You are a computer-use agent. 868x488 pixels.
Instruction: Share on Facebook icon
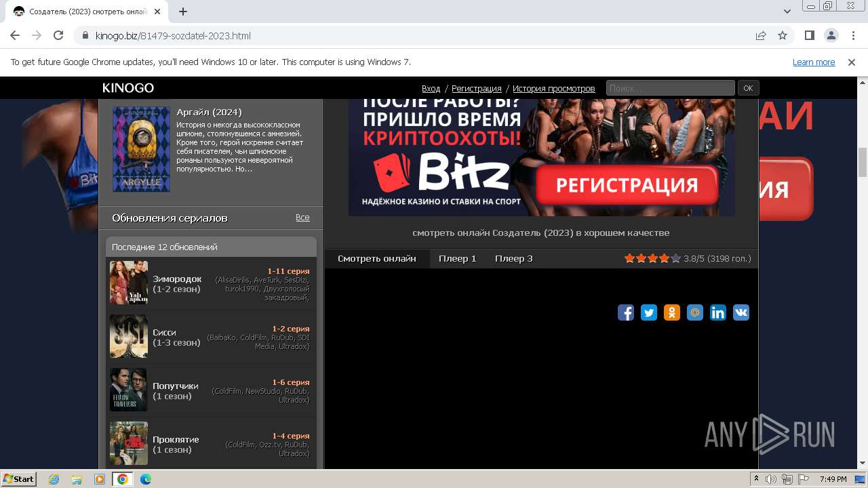[626, 312]
